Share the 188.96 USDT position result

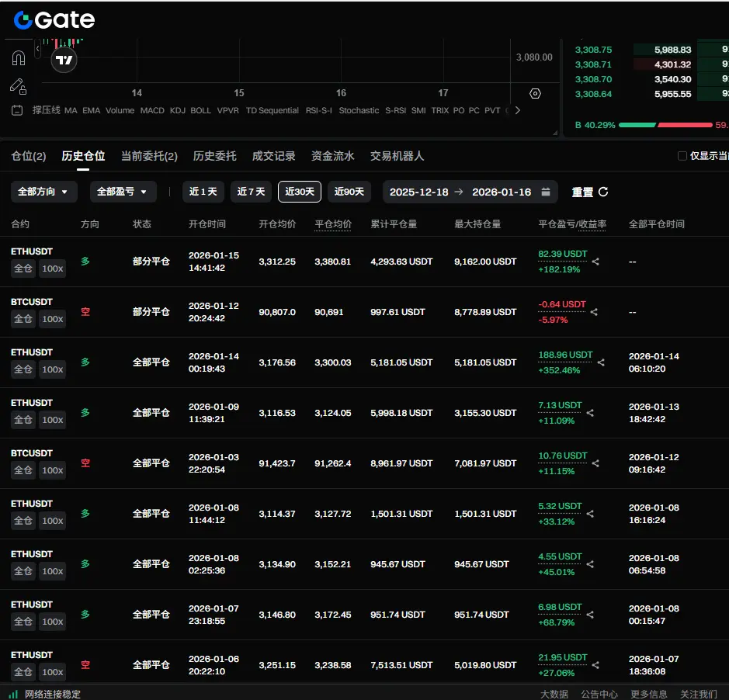[601, 362]
